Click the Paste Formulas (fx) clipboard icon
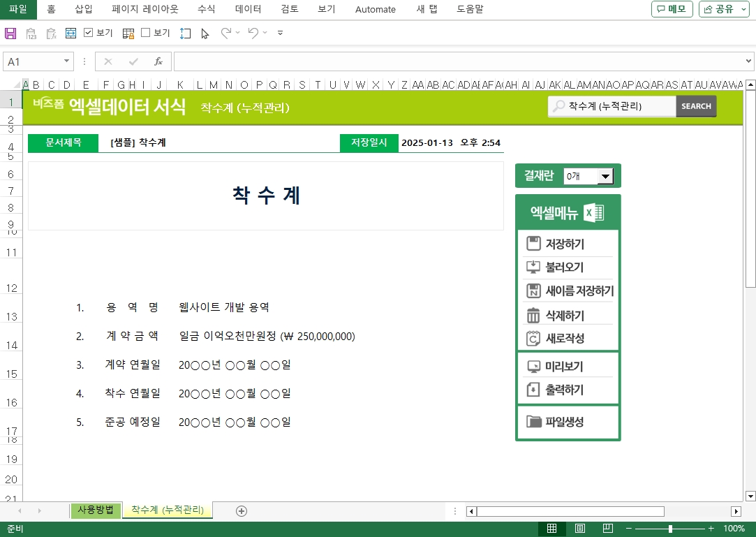 [51, 34]
